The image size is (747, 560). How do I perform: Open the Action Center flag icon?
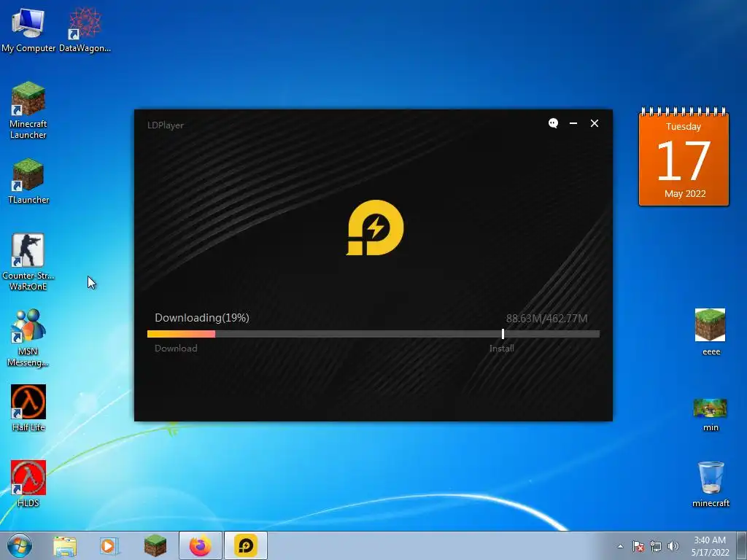638,546
